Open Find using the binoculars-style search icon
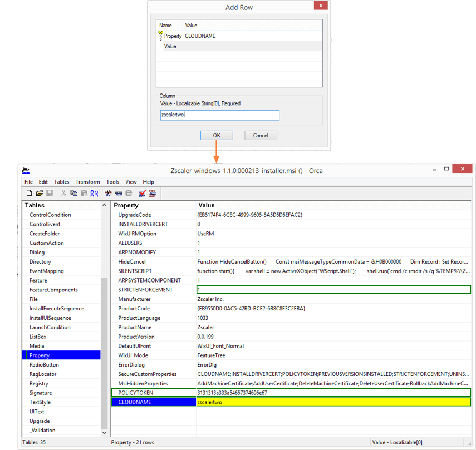 pos(94,193)
